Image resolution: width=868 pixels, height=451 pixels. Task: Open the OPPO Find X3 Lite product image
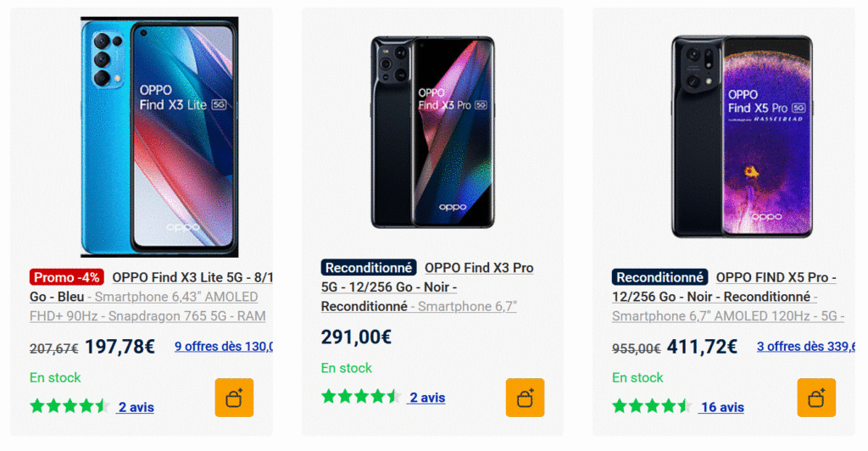coord(159,137)
